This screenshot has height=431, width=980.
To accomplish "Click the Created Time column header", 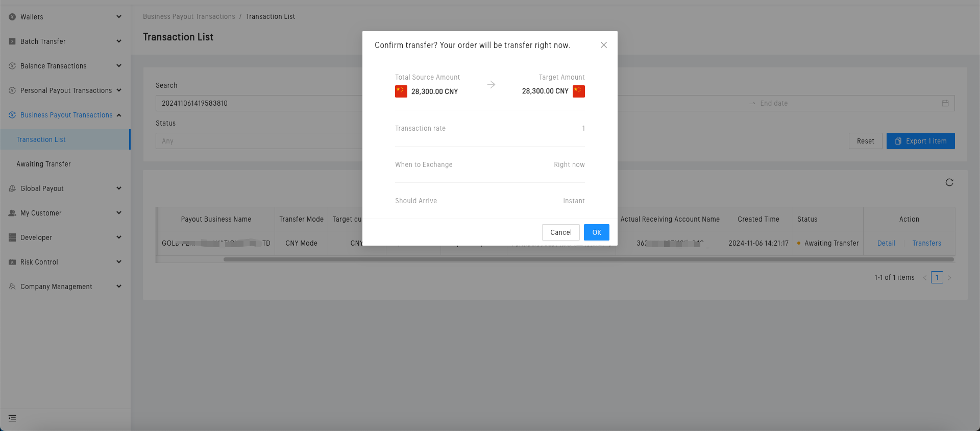I will pos(758,219).
